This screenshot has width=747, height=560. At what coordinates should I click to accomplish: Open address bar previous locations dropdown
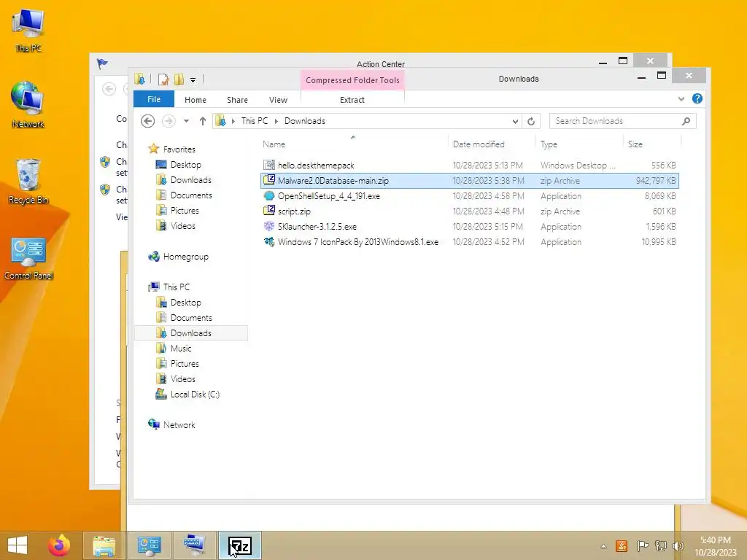pyautogui.click(x=515, y=122)
